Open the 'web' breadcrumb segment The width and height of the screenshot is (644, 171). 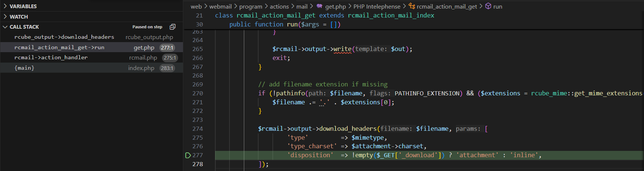pos(196,6)
